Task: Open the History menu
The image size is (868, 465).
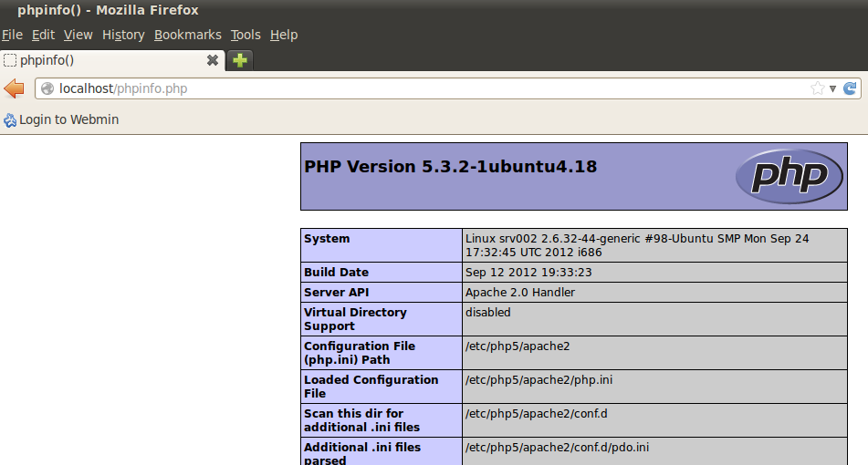Action: [x=123, y=35]
